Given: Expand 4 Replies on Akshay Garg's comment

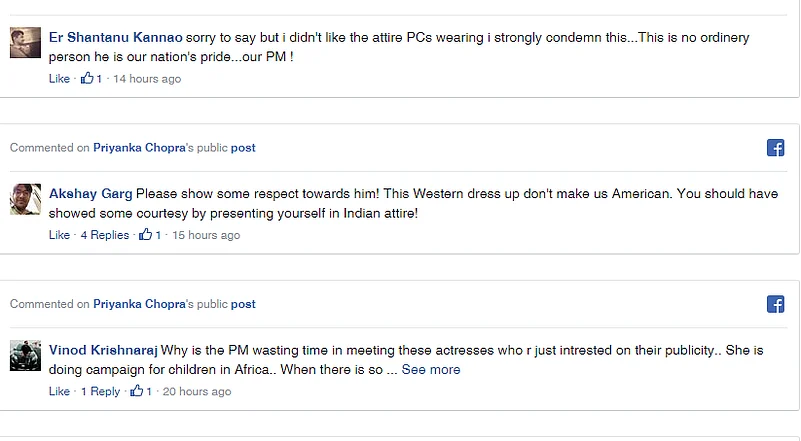Looking at the screenshot, I should coord(105,235).
